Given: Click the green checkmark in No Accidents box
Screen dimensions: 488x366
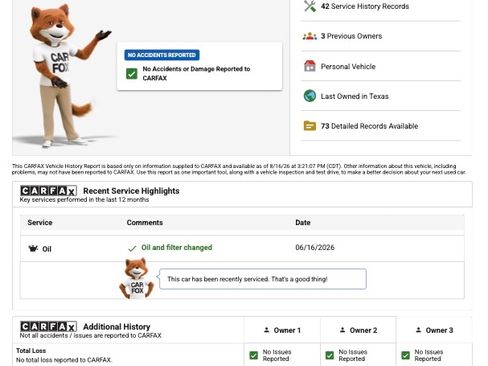Looking at the screenshot, I should pos(132,74).
